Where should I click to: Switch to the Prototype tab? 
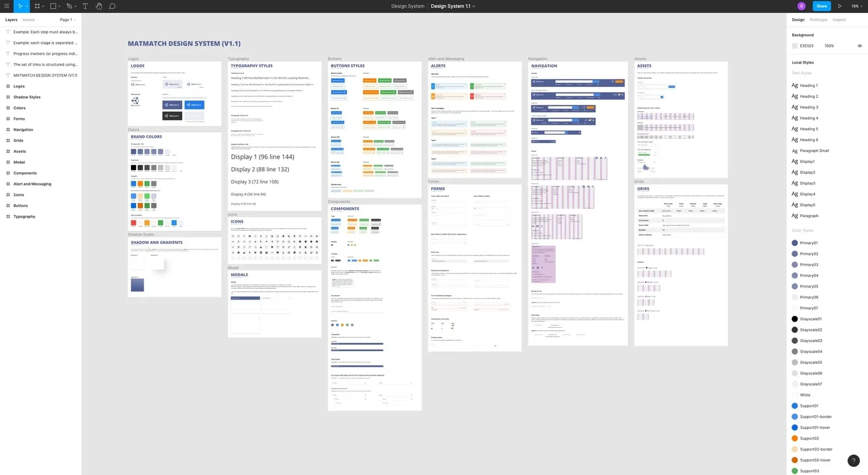click(818, 20)
